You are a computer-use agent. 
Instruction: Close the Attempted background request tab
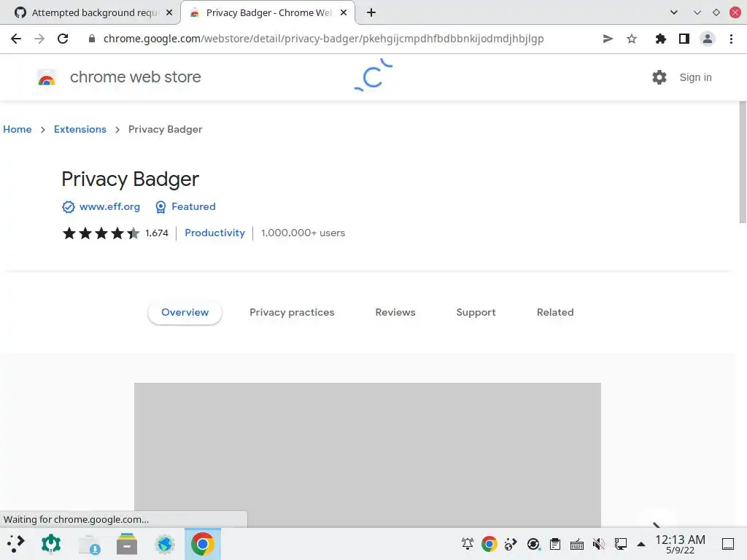coord(169,13)
